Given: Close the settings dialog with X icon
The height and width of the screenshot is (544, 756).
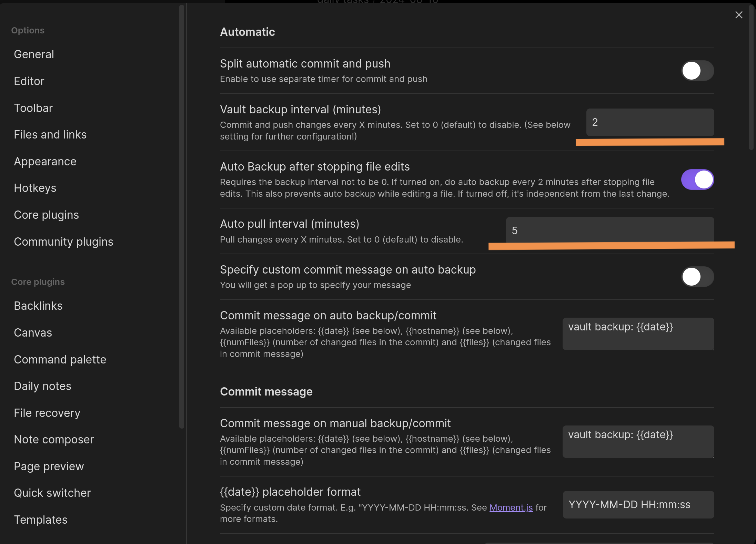Looking at the screenshot, I should coord(738,15).
